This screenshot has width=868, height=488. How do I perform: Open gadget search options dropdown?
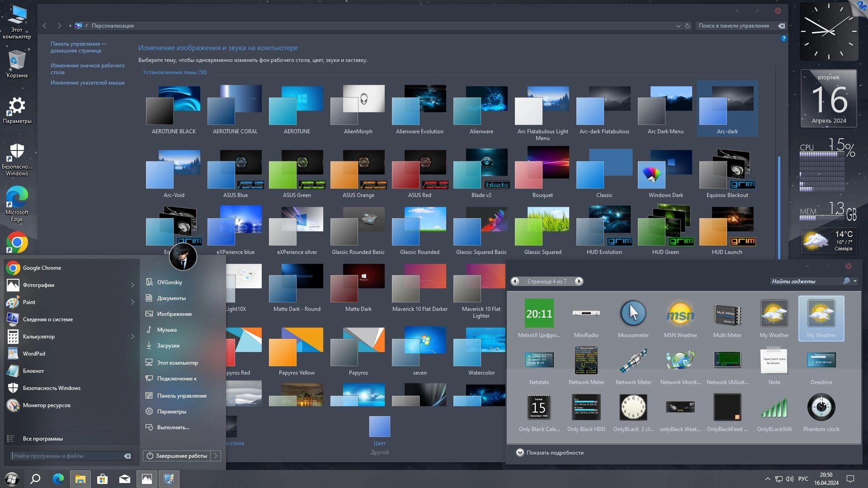(x=855, y=281)
